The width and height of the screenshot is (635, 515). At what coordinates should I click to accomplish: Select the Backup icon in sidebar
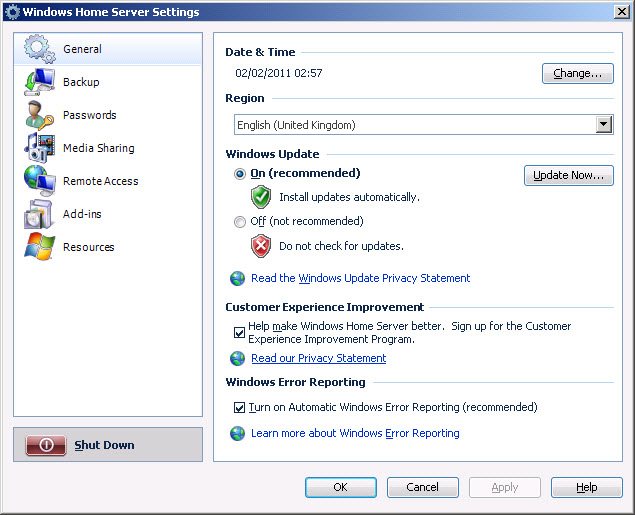39,82
